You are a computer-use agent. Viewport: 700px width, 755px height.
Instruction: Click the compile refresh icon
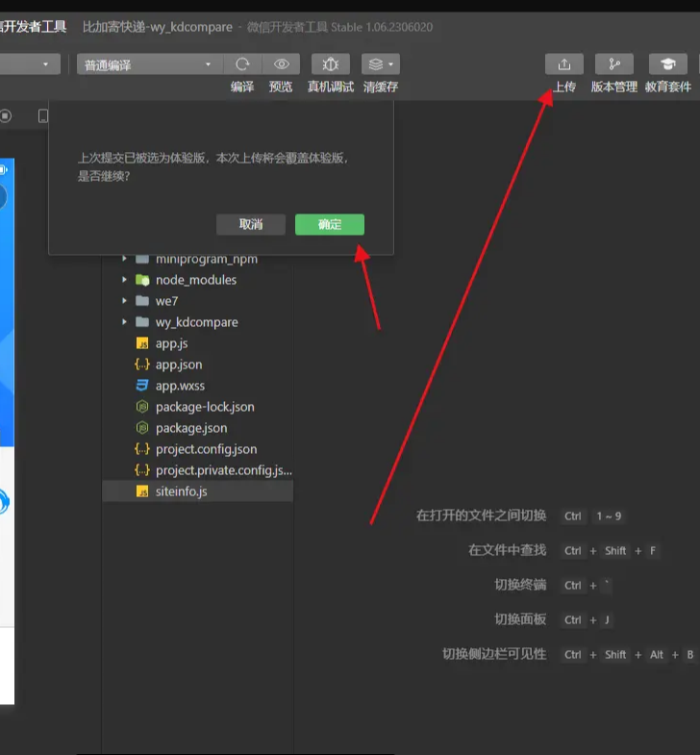242,64
